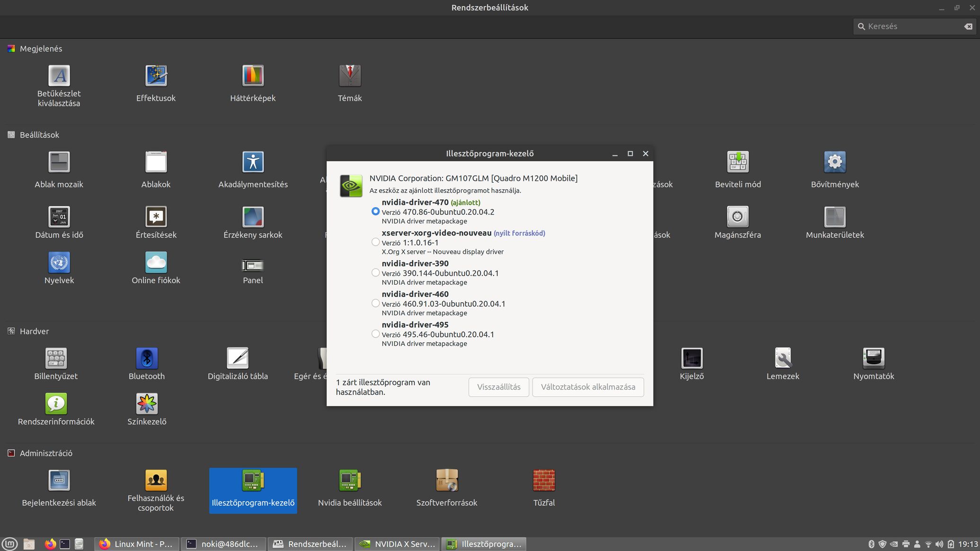Select the Illesztőprogram-kezelő item
The height and width of the screenshot is (551, 980).
pyautogui.click(x=253, y=490)
